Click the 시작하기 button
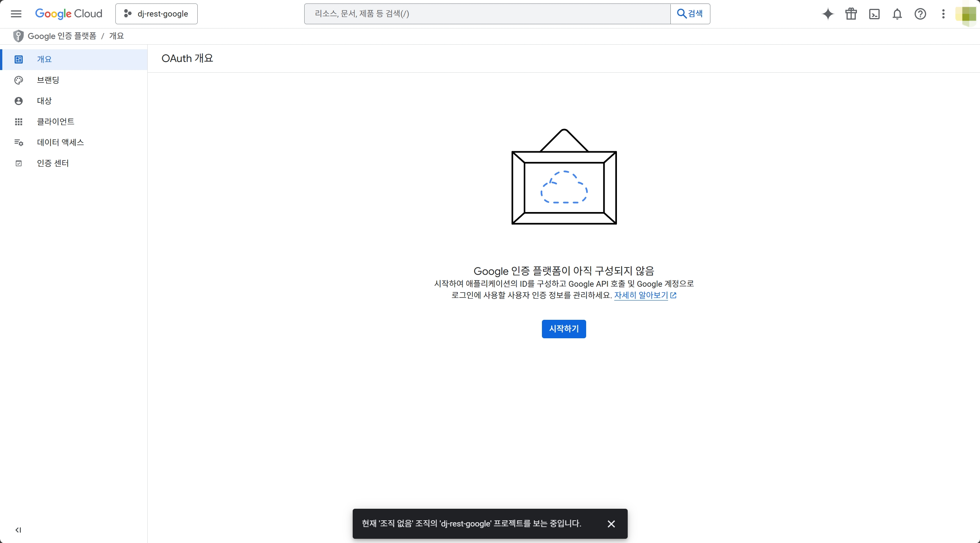Image resolution: width=980 pixels, height=543 pixels. (x=563, y=329)
